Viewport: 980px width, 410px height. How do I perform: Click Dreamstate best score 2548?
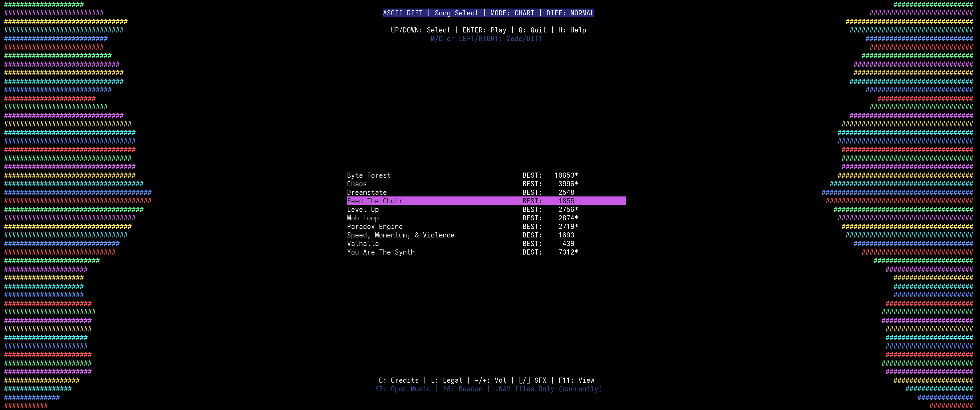pos(566,192)
